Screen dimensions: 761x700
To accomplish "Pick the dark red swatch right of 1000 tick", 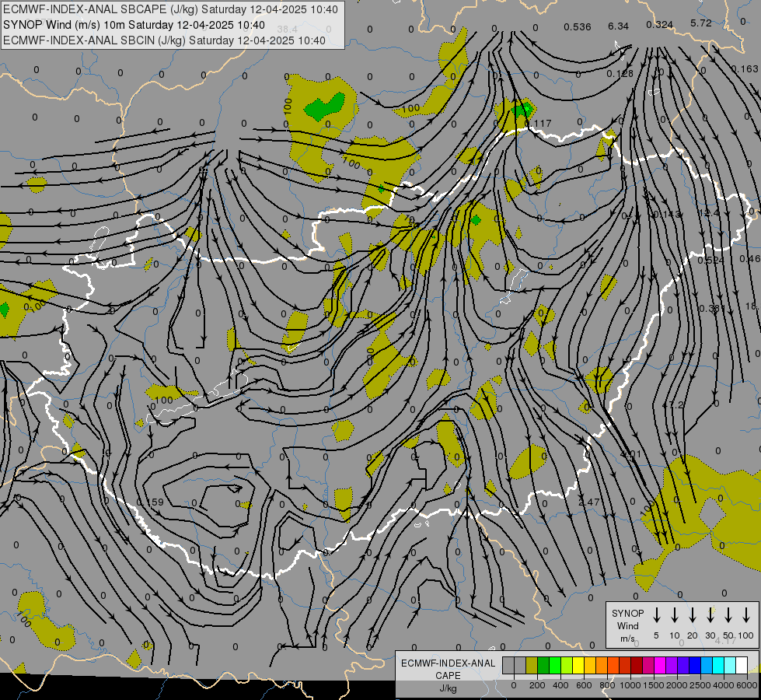I will point(637,665).
